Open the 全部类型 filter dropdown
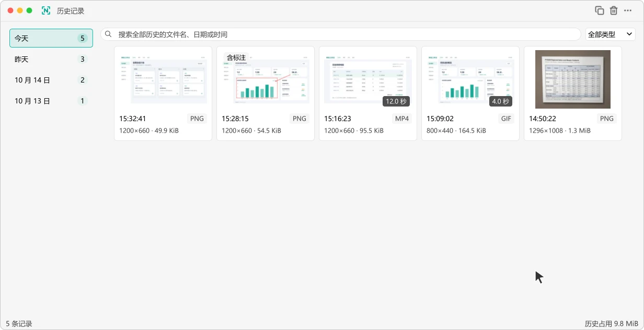 pos(610,34)
